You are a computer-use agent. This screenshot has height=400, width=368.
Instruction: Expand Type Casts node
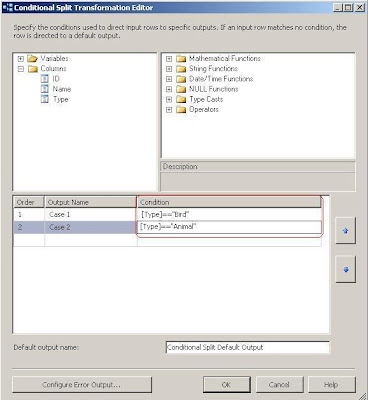[169, 100]
